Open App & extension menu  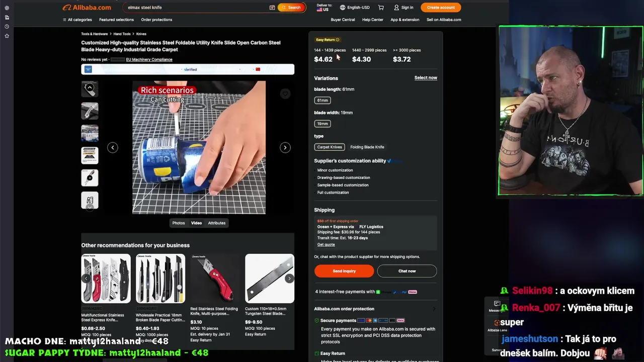pos(405,20)
